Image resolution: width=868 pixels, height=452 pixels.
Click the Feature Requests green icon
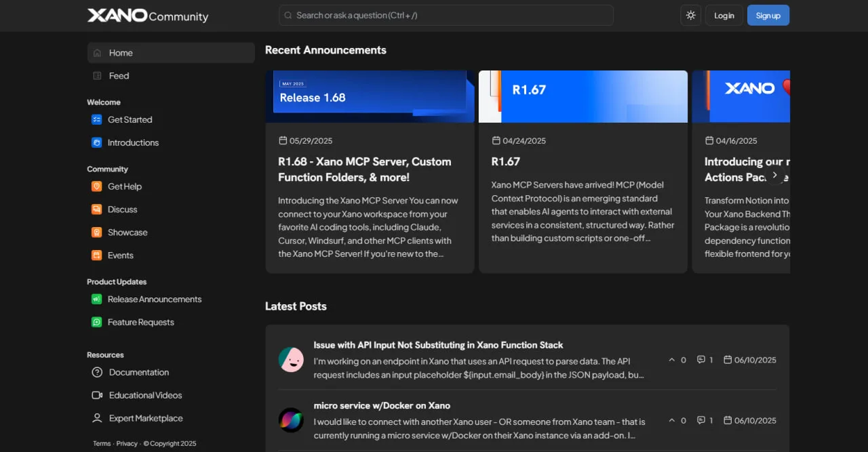[x=96, y=322]
